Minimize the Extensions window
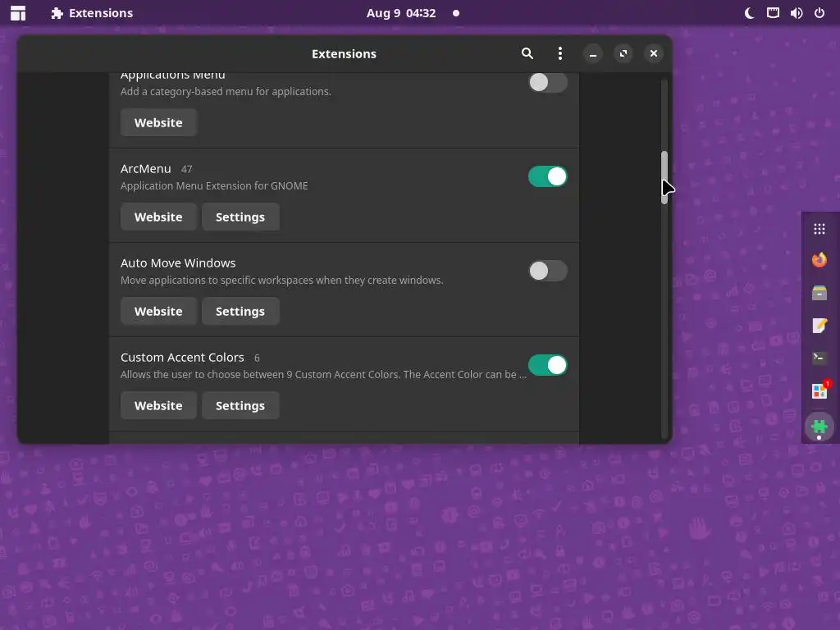840x630 pixels. pos(592,53)
